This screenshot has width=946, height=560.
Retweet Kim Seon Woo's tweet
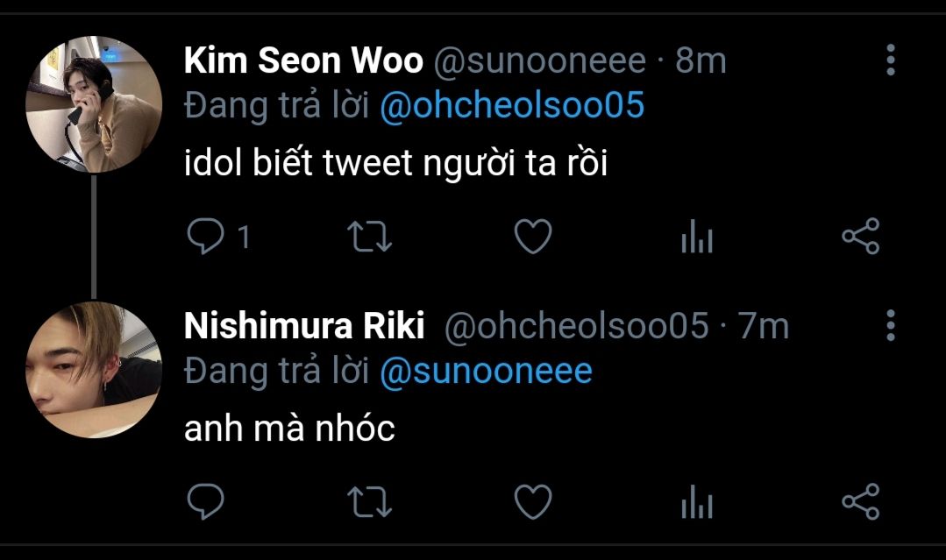369,237
